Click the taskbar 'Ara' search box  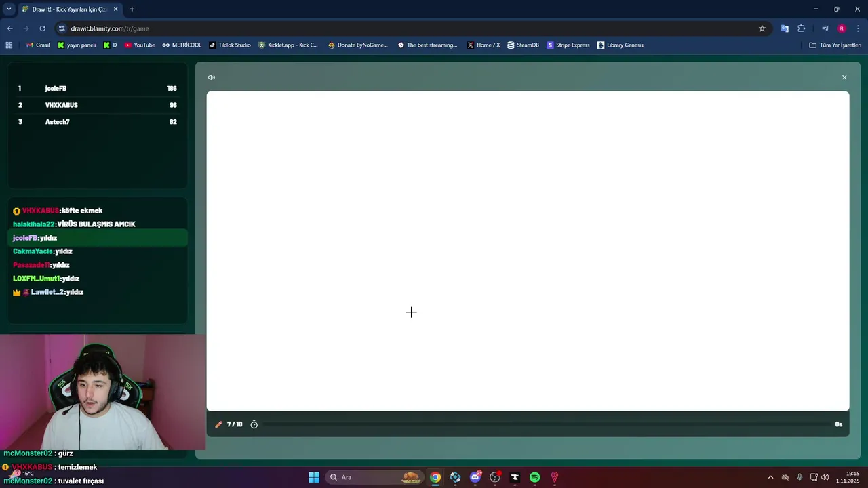tap(374, 477)
